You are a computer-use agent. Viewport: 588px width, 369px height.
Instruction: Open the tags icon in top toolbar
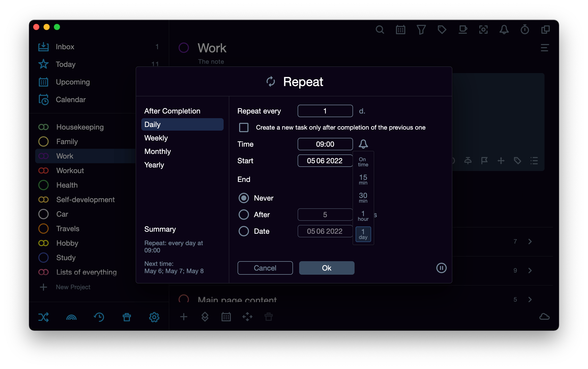442,30
